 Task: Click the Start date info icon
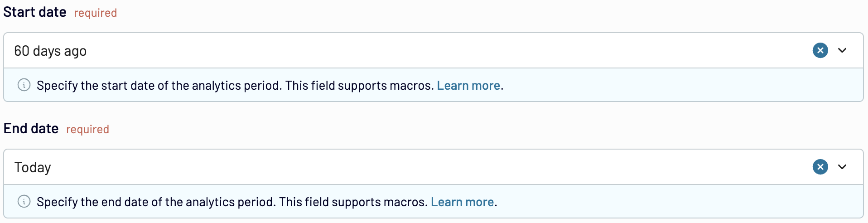(24, 85)
